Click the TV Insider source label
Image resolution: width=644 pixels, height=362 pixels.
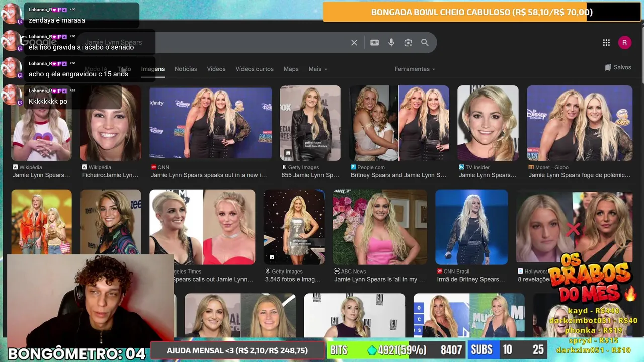(x=477, y=167)
